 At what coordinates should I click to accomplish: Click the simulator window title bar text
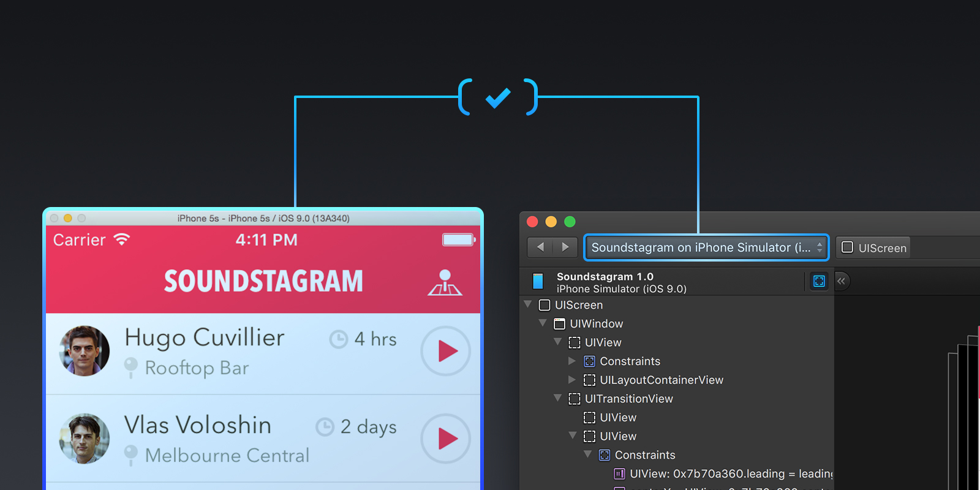(263, 219)
